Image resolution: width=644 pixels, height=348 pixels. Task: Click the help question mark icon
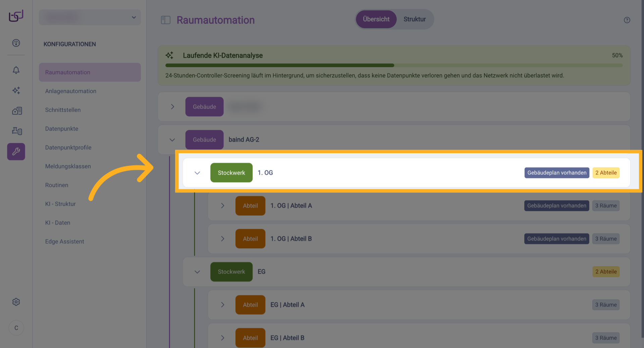coord(627,20)
